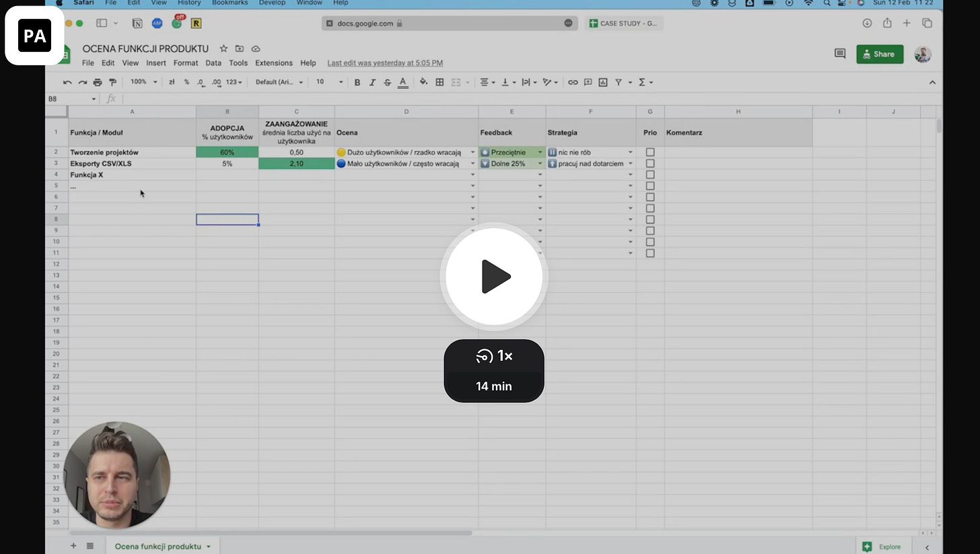
Task: Open the borders tool
Action: 440,82
